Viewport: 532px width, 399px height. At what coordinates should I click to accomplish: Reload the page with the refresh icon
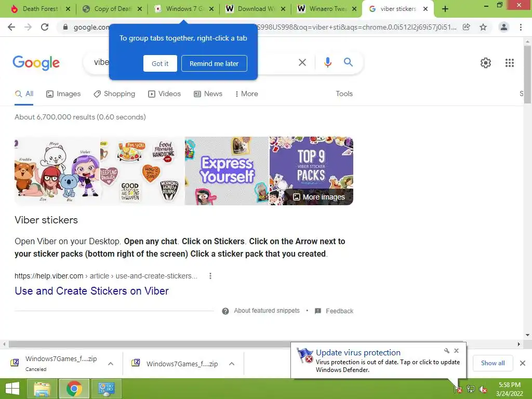[45, 27]
